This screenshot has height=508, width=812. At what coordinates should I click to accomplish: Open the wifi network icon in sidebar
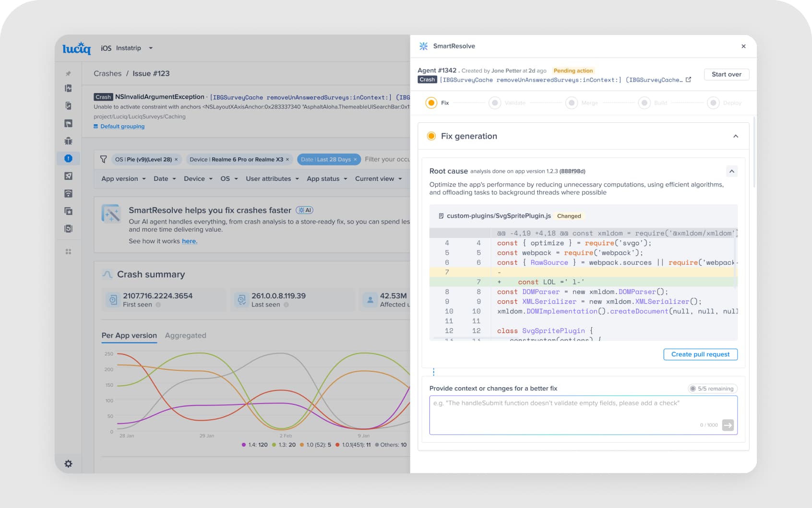(68, 193)
